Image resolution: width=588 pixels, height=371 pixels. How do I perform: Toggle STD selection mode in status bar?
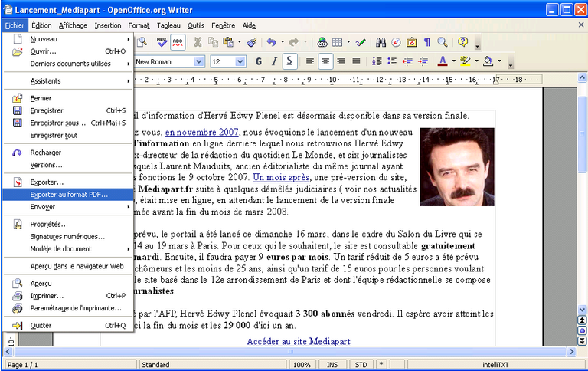pyautogui.click(x=361, y=365)
